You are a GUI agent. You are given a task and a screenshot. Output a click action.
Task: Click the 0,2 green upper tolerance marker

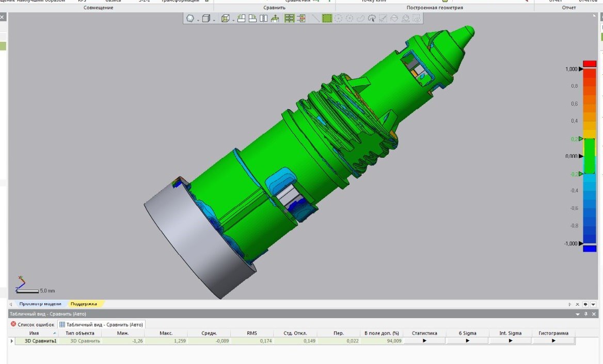[x=581, y=139]
